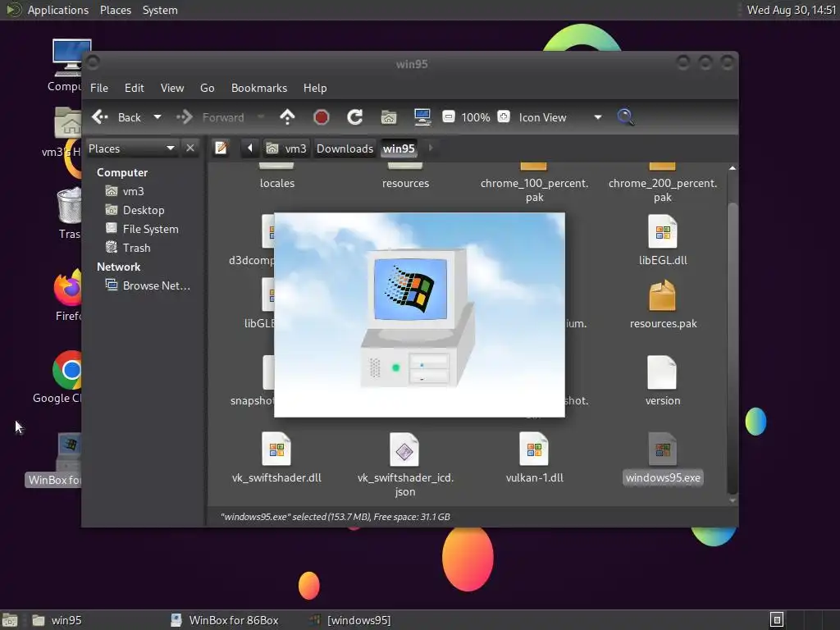The image size is (840, 630).
Task: Go up to parent folder arrow
Action: (287, 116)
